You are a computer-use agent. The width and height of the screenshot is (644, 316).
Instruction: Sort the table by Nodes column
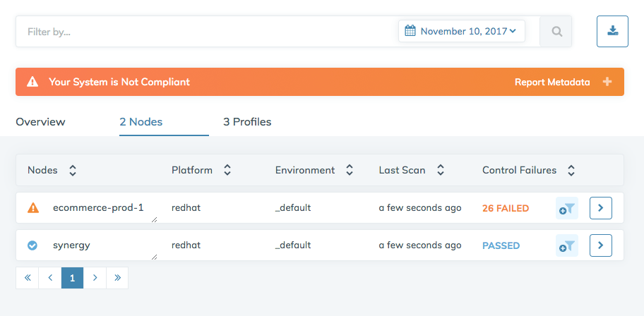click(x=72, y=170)
